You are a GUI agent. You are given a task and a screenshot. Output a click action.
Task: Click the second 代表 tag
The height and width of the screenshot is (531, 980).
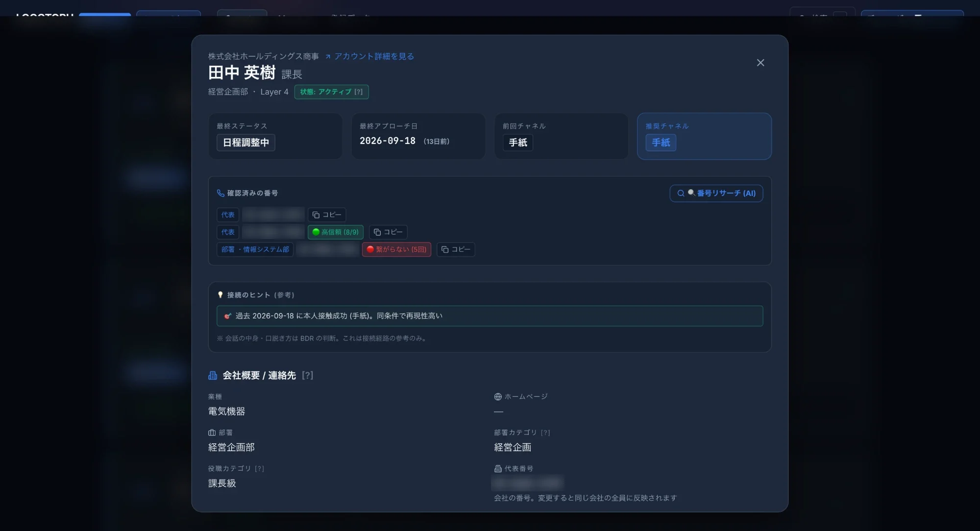[228, 232]
